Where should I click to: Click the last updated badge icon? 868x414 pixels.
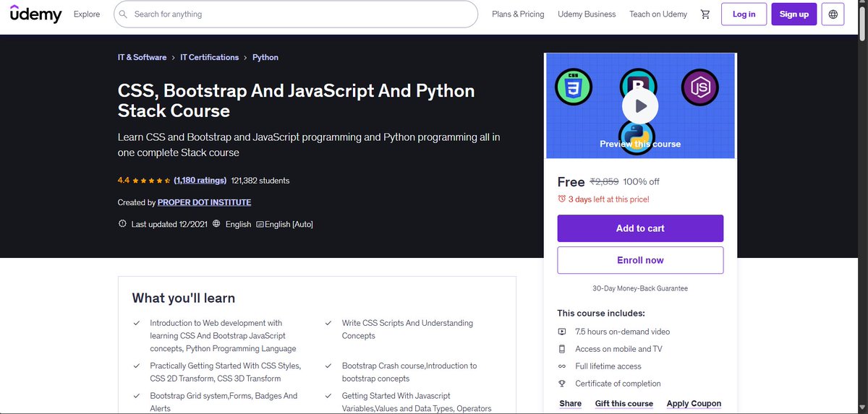tap(122, 224)
